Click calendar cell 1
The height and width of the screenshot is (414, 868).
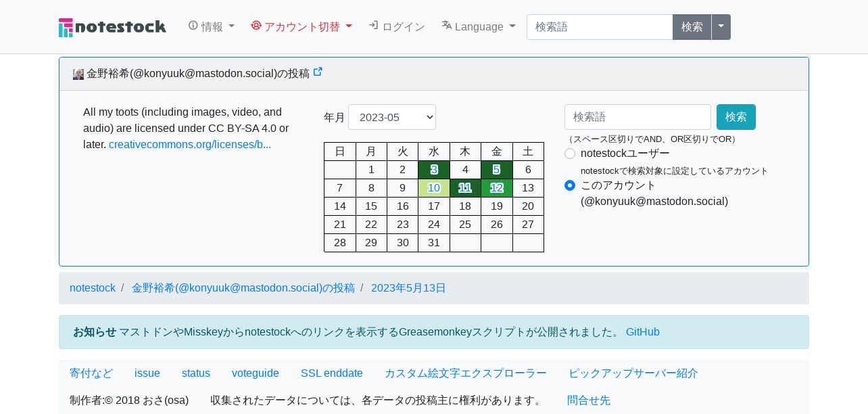pos(371,170)
